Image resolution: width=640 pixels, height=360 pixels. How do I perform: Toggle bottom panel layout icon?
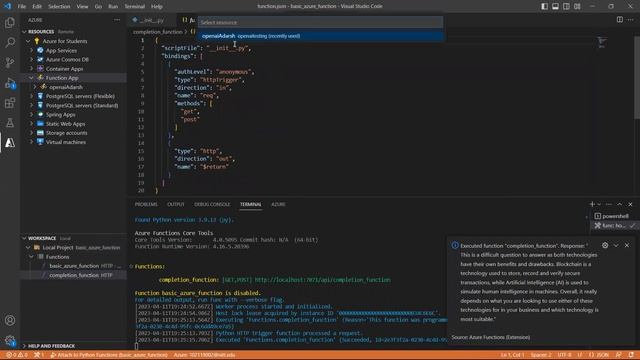pos(556,6)
